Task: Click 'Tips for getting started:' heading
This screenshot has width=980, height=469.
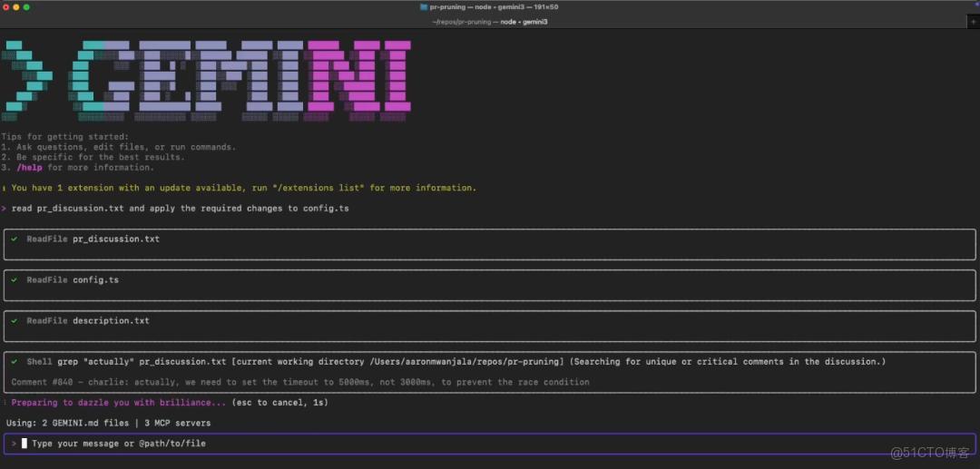Action: (65, 137)
